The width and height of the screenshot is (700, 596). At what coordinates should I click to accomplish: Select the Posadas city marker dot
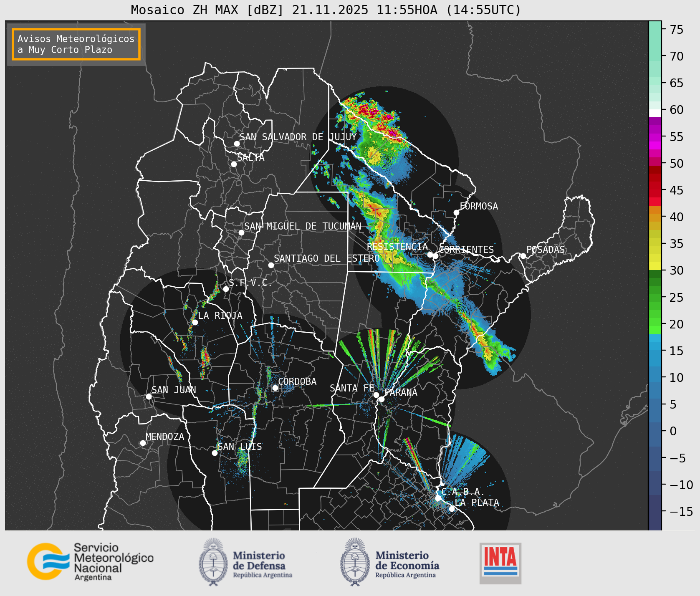pos(523,256)
